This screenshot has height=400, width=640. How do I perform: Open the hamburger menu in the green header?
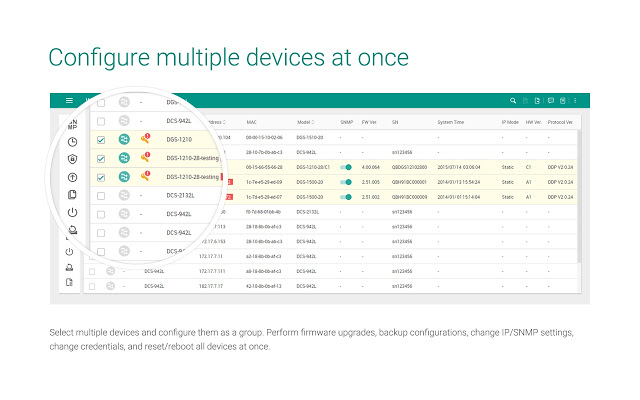pyautogui.click(x=69, y=101)
